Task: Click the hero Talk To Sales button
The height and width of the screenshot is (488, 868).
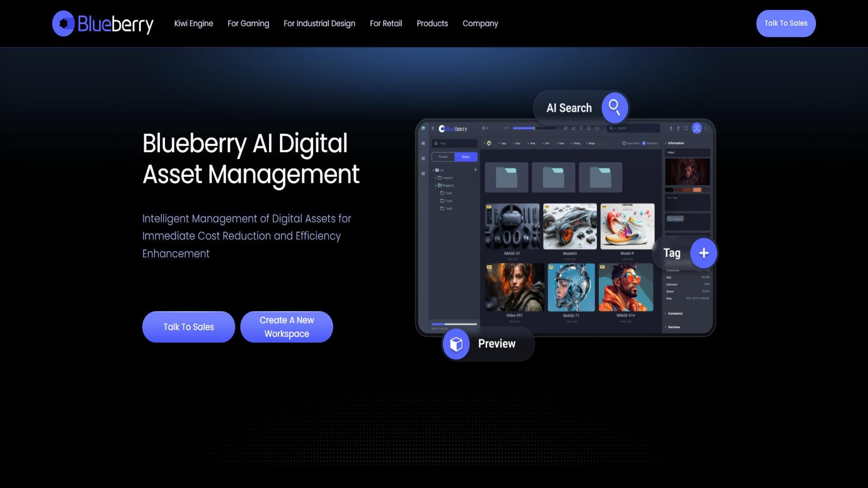Action: [189, 327]
